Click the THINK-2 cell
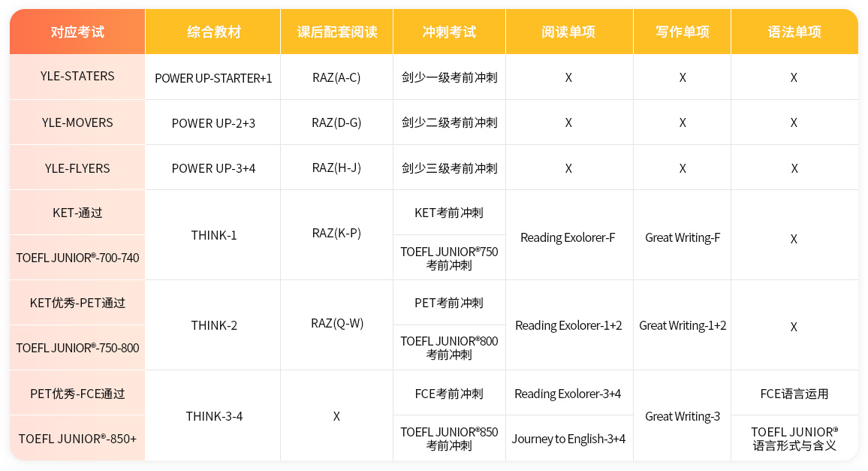 coord(213,325)
